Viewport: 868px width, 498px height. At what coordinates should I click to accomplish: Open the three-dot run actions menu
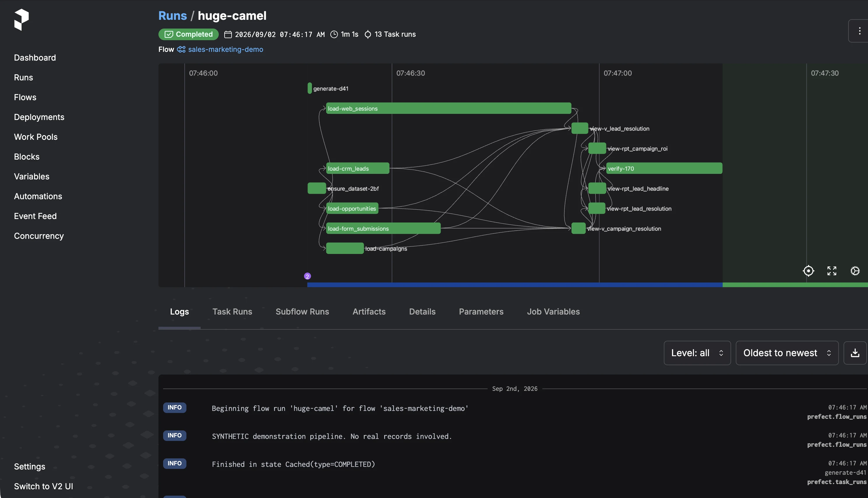[x=859, y=31]
